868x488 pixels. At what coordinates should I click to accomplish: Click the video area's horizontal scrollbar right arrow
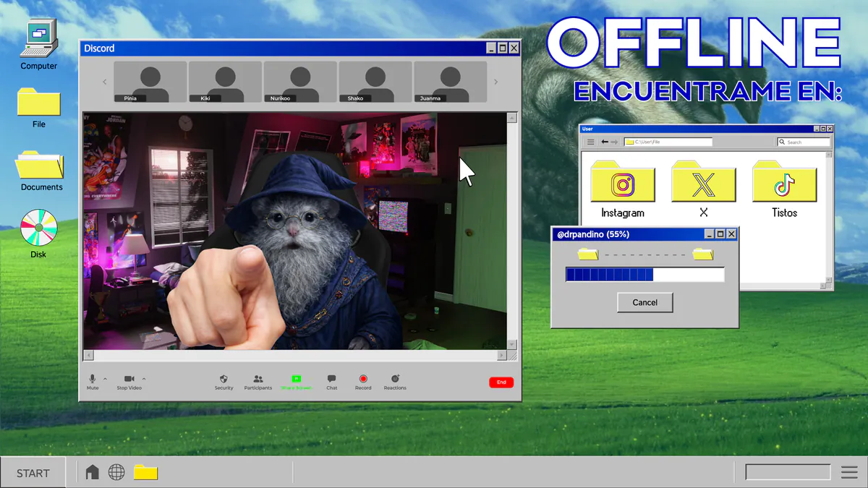click(502, 356)
